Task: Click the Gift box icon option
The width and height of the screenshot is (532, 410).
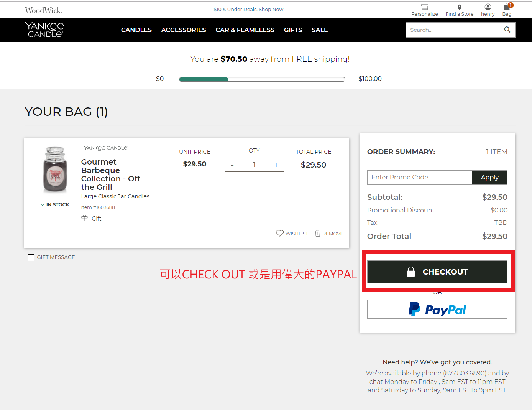Action: pyautogui.click(x=85, y=218)
